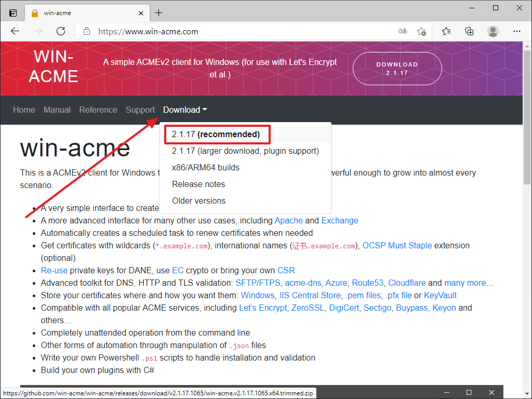Click the *.example.com wildcard code text
Screen dimensions: 532x399
coord(181,246)
